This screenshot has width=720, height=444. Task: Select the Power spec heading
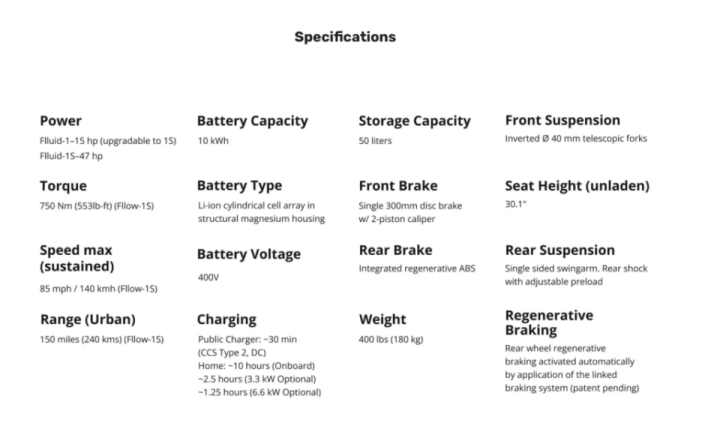tap(61, 121)
